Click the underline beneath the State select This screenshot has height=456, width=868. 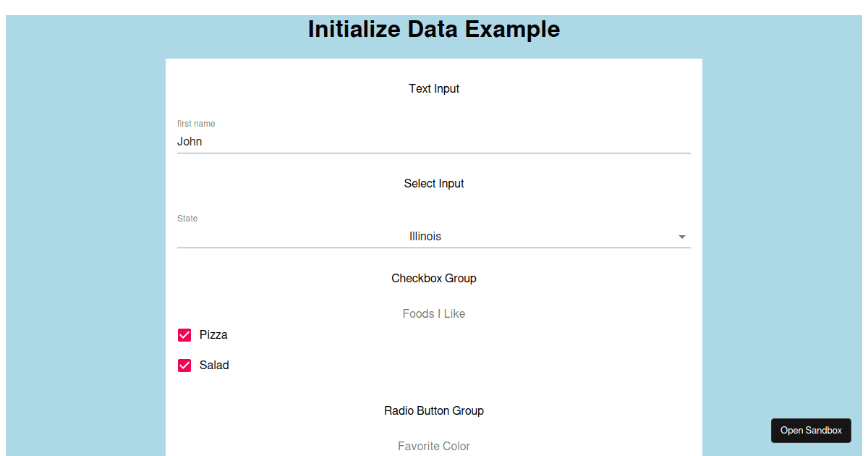[434, 248]
